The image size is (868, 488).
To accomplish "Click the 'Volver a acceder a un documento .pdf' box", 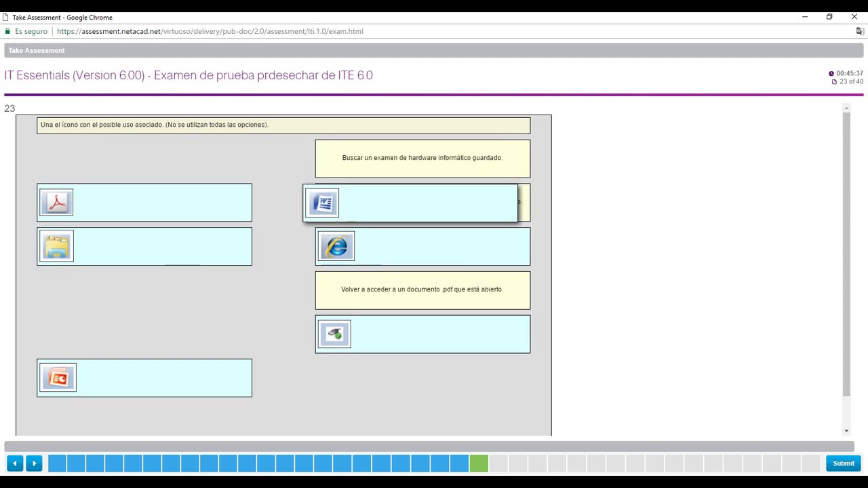I will (x=422, y=290).
